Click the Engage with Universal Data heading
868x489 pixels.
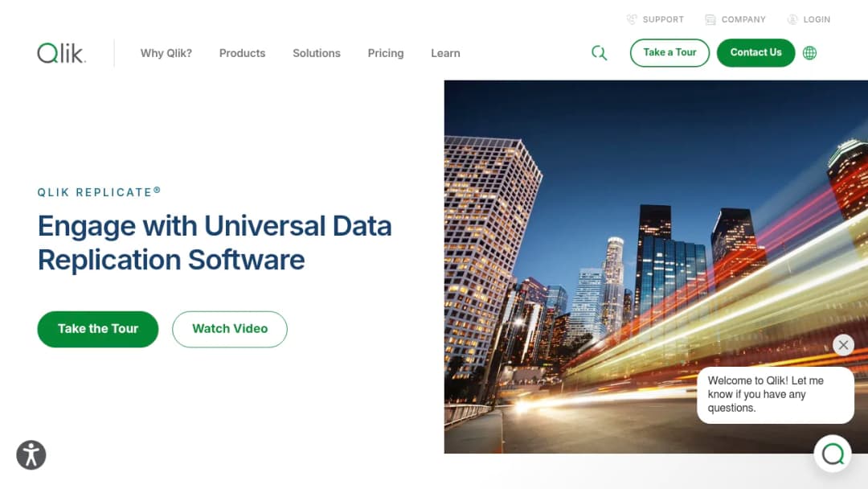215,243
